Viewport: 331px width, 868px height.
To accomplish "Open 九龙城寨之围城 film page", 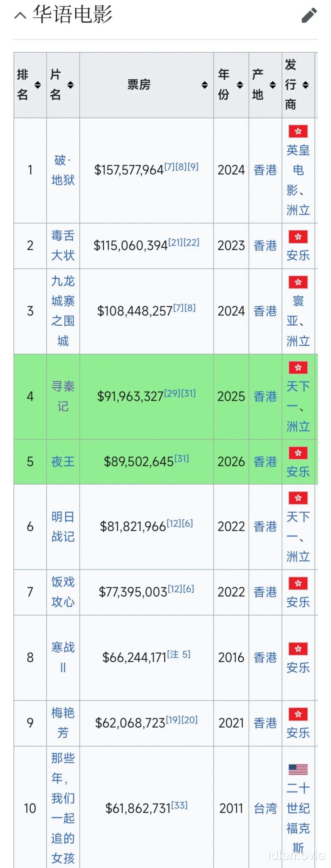I will pyautogui.click(x=63, y=311).
